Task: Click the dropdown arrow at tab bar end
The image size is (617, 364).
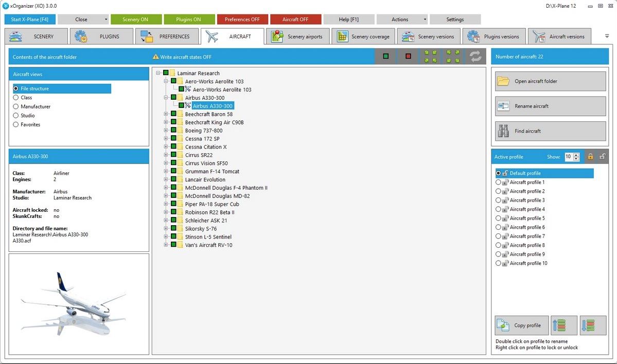Action: point(607,36)
